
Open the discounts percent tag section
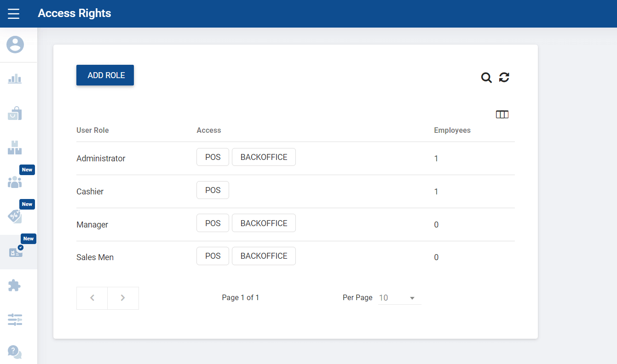coord(15,216)
